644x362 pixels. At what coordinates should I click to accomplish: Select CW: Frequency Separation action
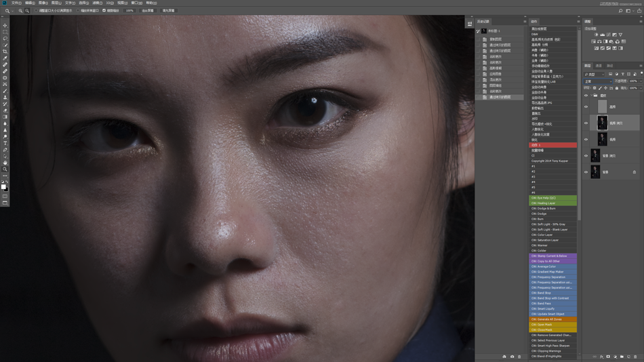point(552,277)
